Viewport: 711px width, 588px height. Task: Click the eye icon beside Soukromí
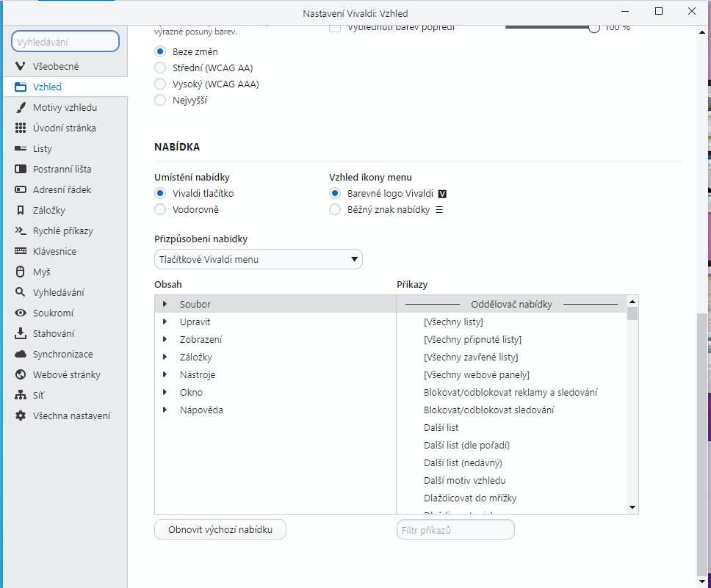[x=21, y=313]
